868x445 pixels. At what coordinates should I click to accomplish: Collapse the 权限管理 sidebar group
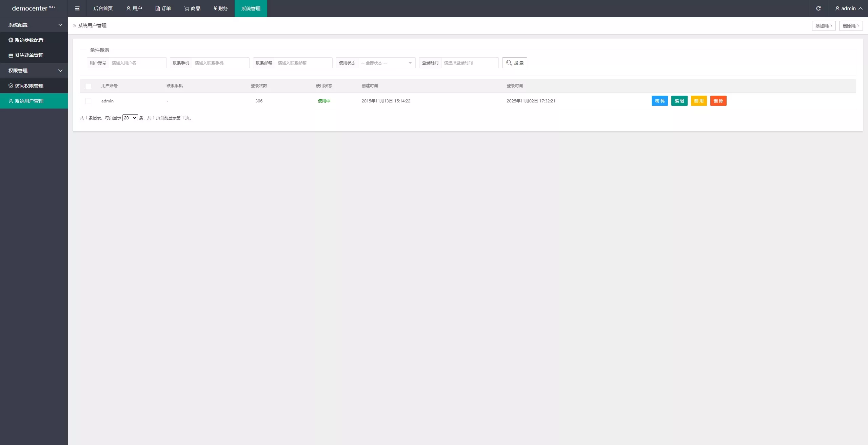[34, 71]
